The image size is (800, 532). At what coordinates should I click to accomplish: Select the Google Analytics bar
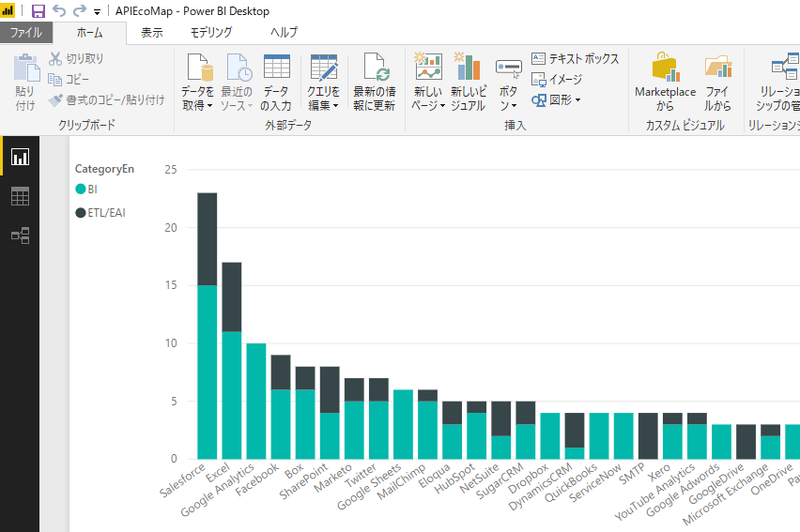tap(256, 401)
